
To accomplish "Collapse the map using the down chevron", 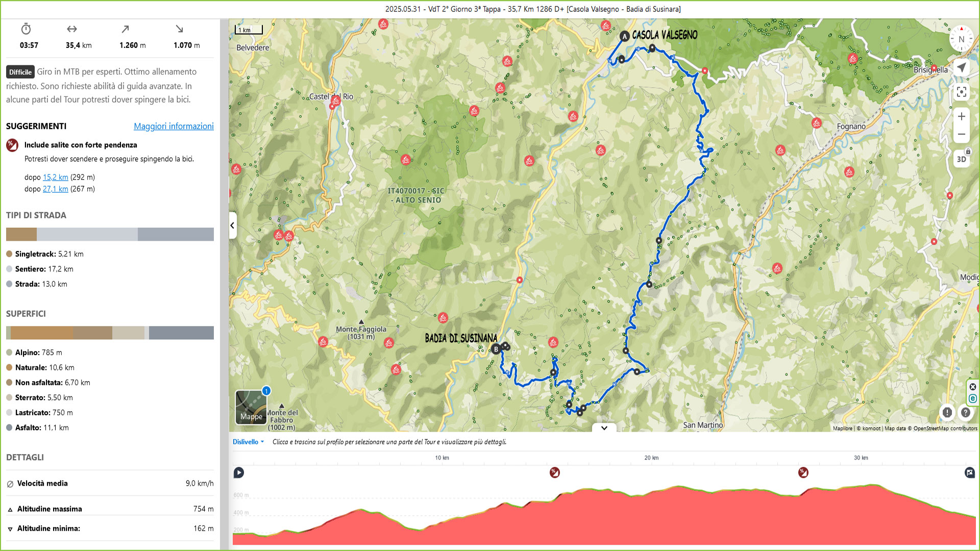I will point(604,428).
